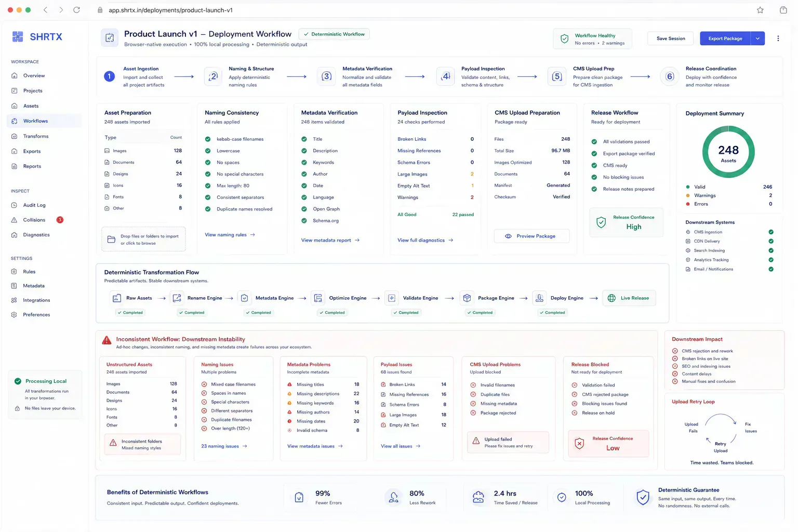The image size is (798, 532).
Task: Click the SHRTX logo icon
Action: pyautogui.click(x=18, y=36)
